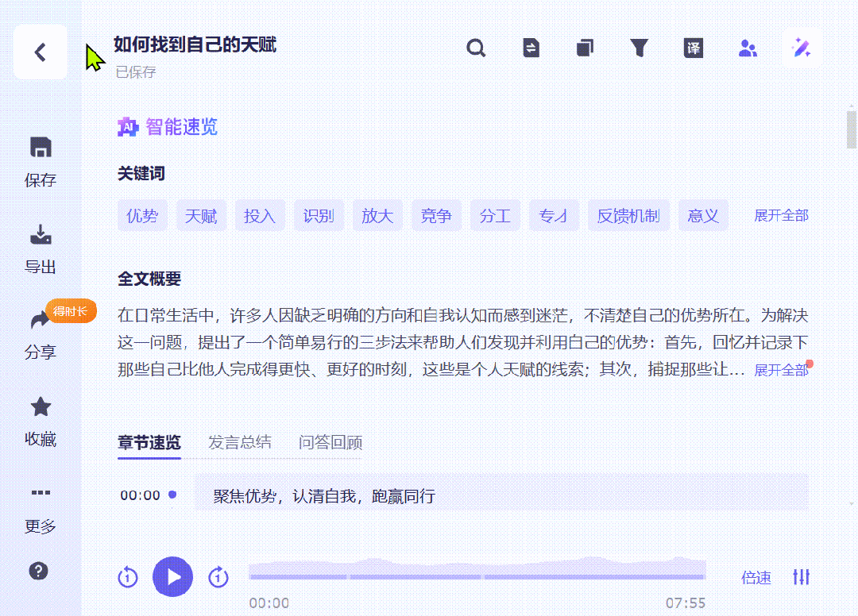Viewport: 858px width, 616px height.
Task: Open the search icon in the top toolbar
Action: 476,48
